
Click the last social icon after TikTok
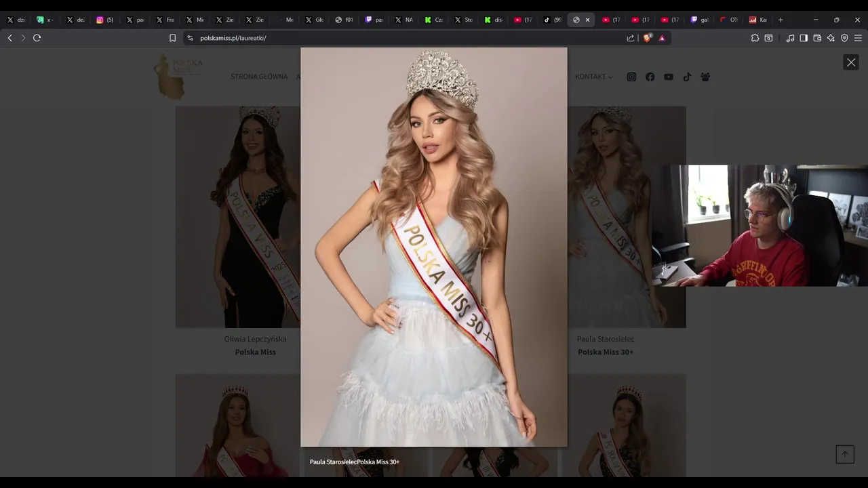tap(705, 77)
